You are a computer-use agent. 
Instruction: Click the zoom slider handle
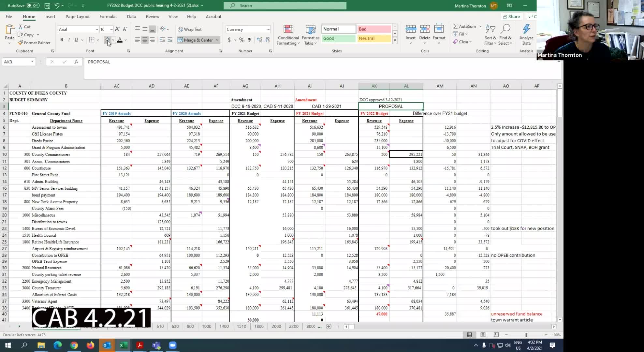coord(526,335)
